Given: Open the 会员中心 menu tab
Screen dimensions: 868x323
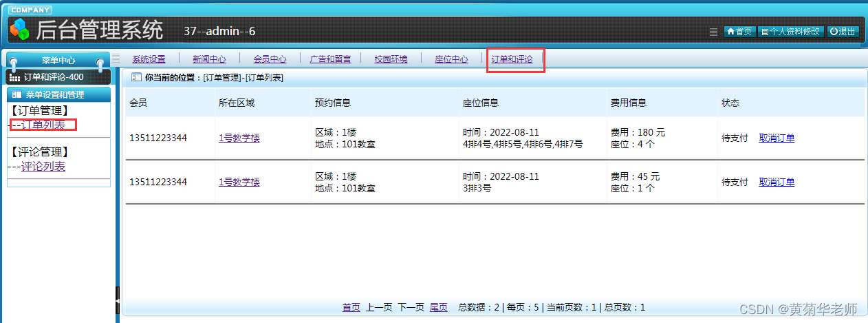Looking at the screenshot, I should [270, 59].
